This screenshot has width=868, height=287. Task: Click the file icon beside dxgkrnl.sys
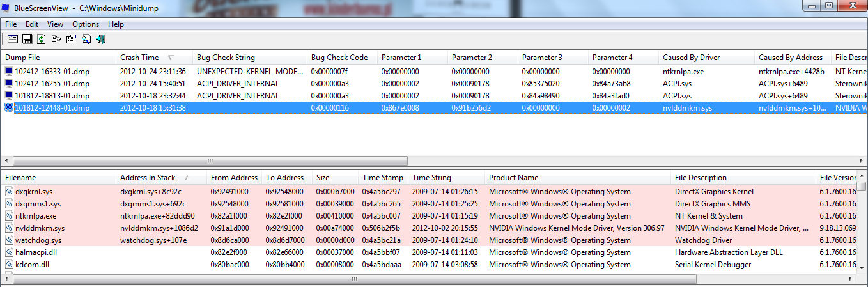[x=9, y=192]
